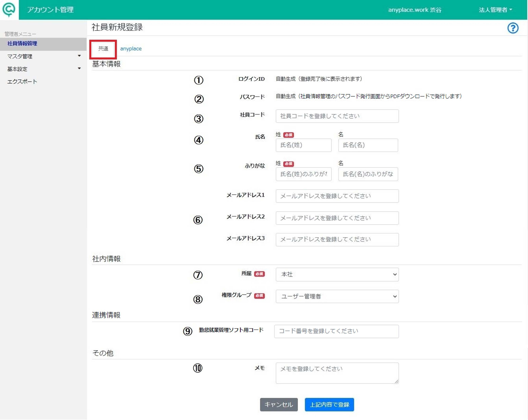Image resolution: width=528 pixels, height=420 pixels.
Task: Click the anyplace.work 渋谷 text in header
Action: tap(415, 10)
